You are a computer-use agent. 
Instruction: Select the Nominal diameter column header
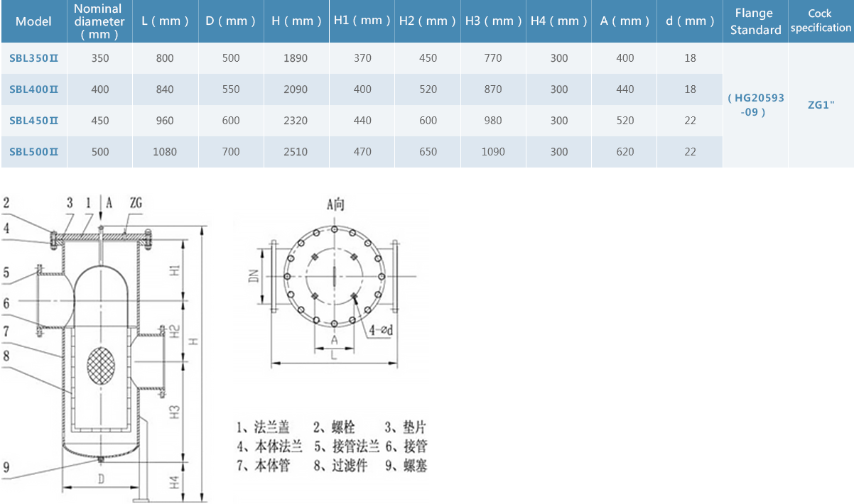click(99, 21)
